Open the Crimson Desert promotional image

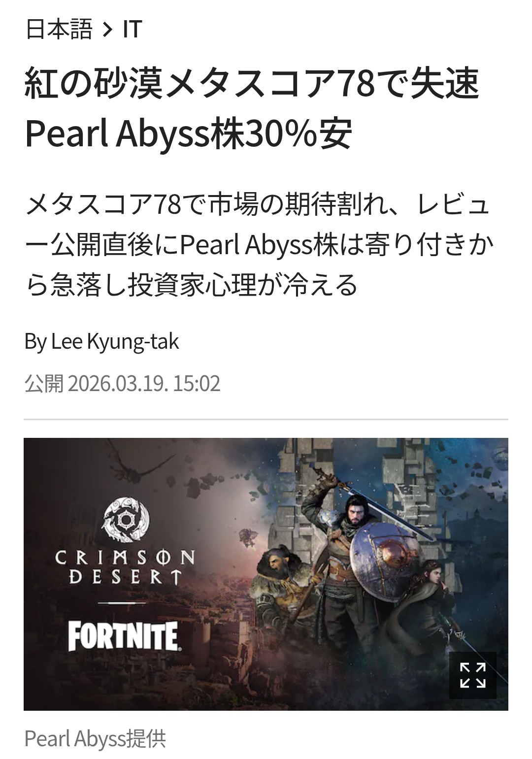(x=266, y=574)
